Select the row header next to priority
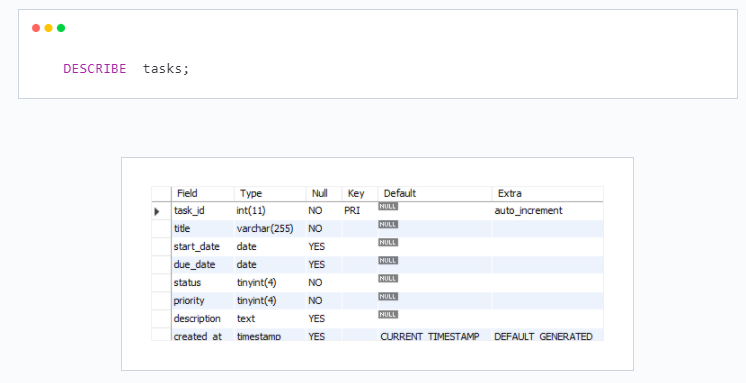The image size is (746, 383). (x=161, y=301)
